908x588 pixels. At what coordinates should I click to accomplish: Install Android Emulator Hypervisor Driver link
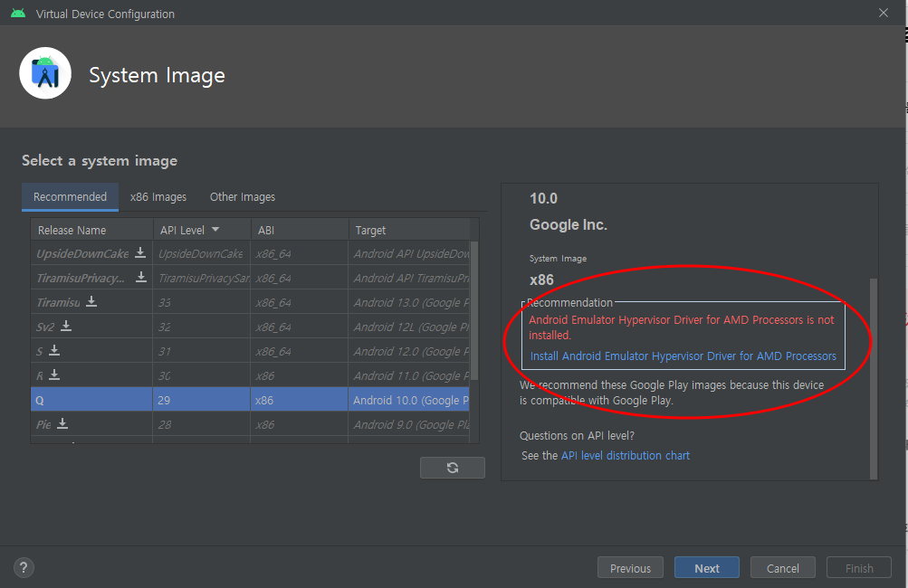(683, 356)
